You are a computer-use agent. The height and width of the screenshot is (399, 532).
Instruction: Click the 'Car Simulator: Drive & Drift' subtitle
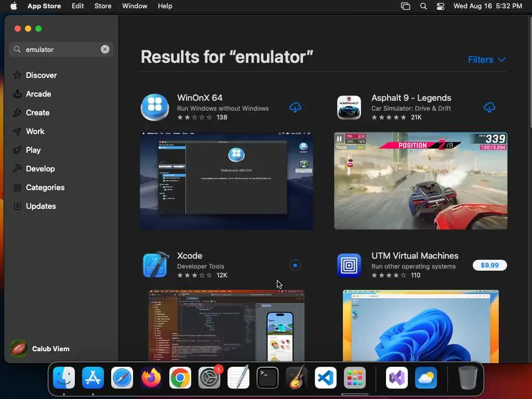tap(411, 108)
